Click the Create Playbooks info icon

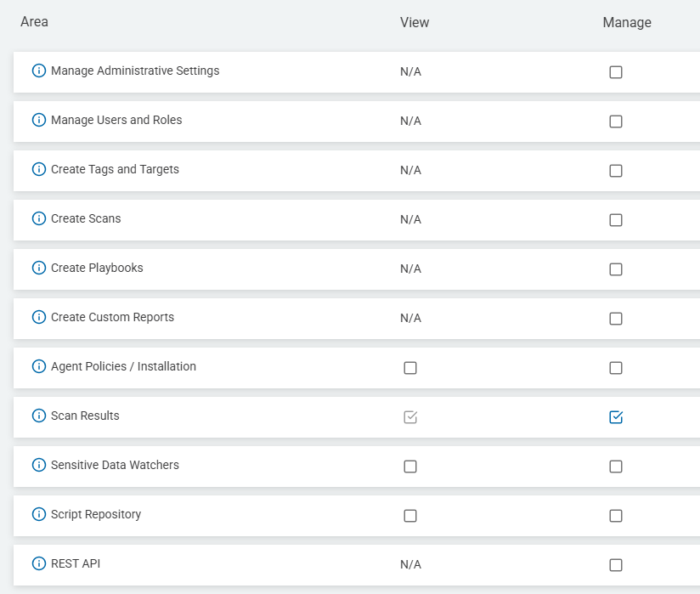pos(38,269)
